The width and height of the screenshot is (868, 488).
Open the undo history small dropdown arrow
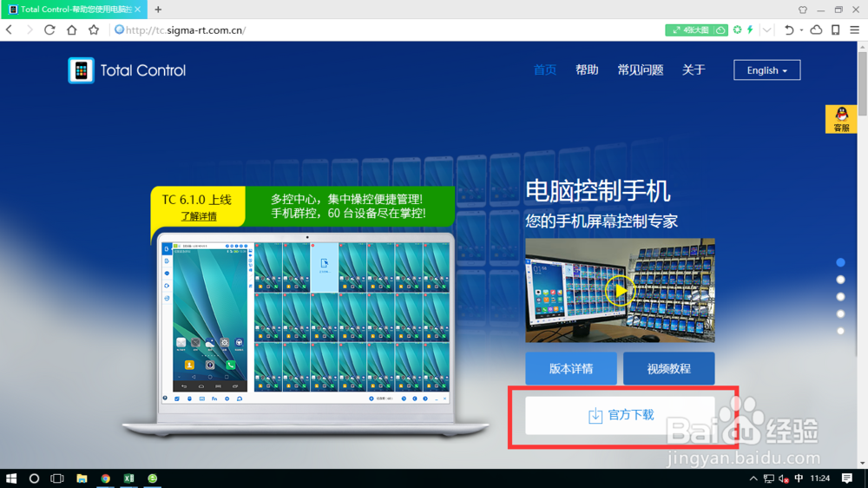click(x=801, y=30)
